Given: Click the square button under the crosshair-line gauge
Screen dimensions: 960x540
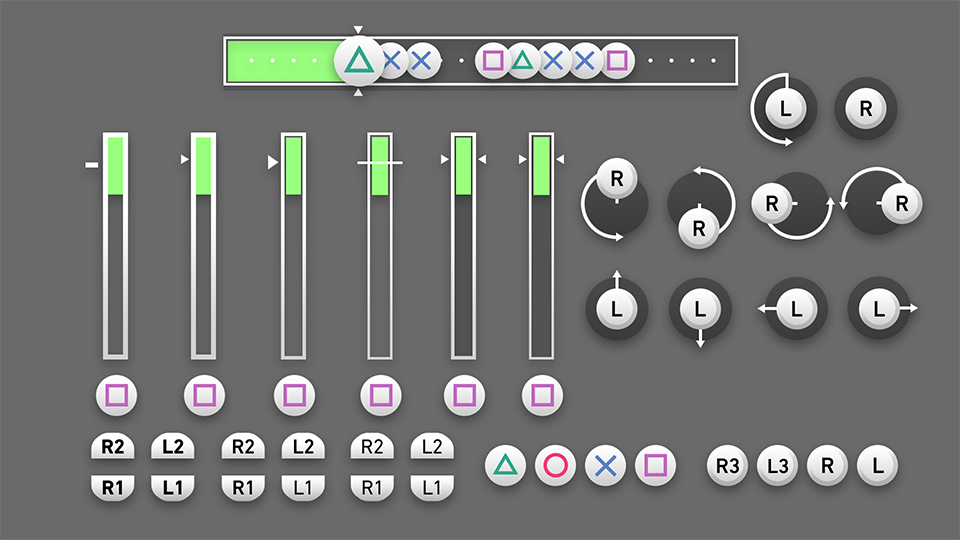Looking at the screenshot, I should coord(381,396).
